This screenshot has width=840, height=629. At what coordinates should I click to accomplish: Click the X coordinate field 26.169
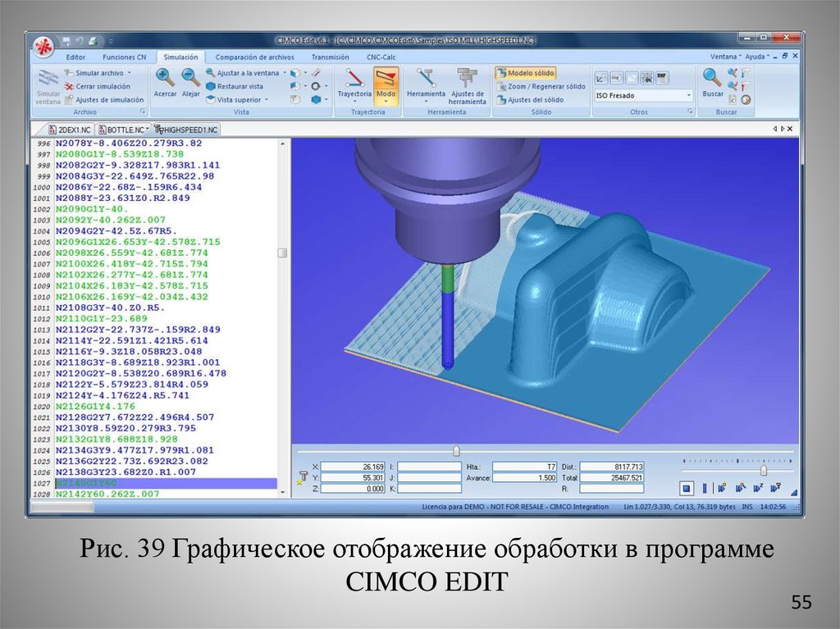tap(353, 467)
